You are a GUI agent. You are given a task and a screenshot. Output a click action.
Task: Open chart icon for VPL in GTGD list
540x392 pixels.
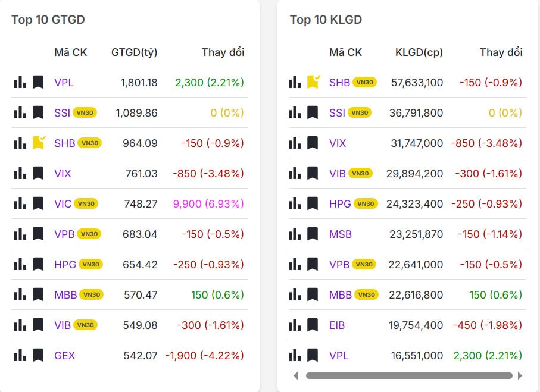click(20, 82)
